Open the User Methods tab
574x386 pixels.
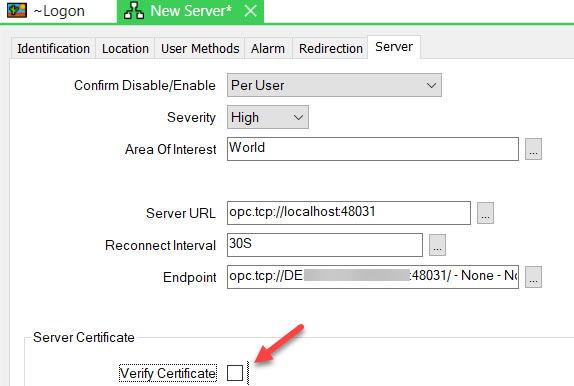click(x=200, y=48)
